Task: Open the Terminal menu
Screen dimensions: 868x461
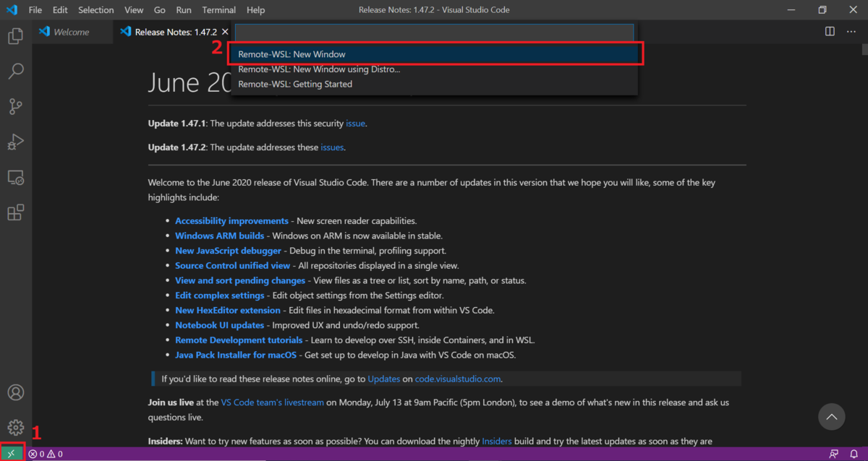Action: coord(218,9)
